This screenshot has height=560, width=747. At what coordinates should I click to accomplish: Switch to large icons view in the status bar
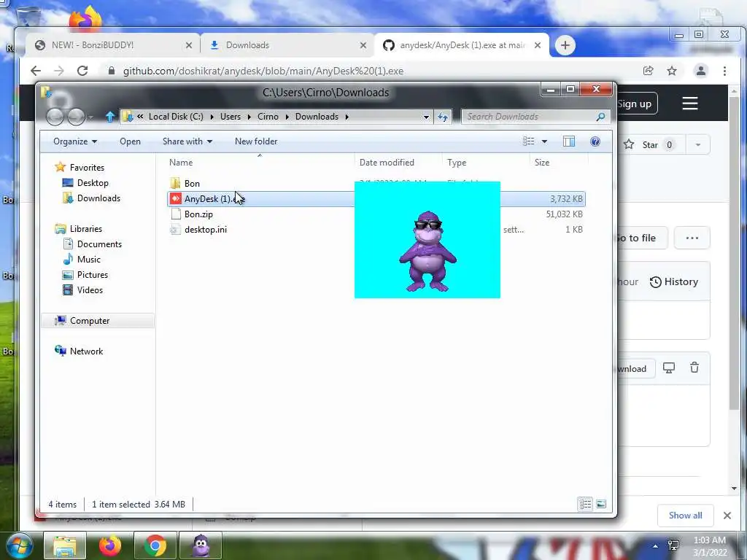[x=601, y=504]
